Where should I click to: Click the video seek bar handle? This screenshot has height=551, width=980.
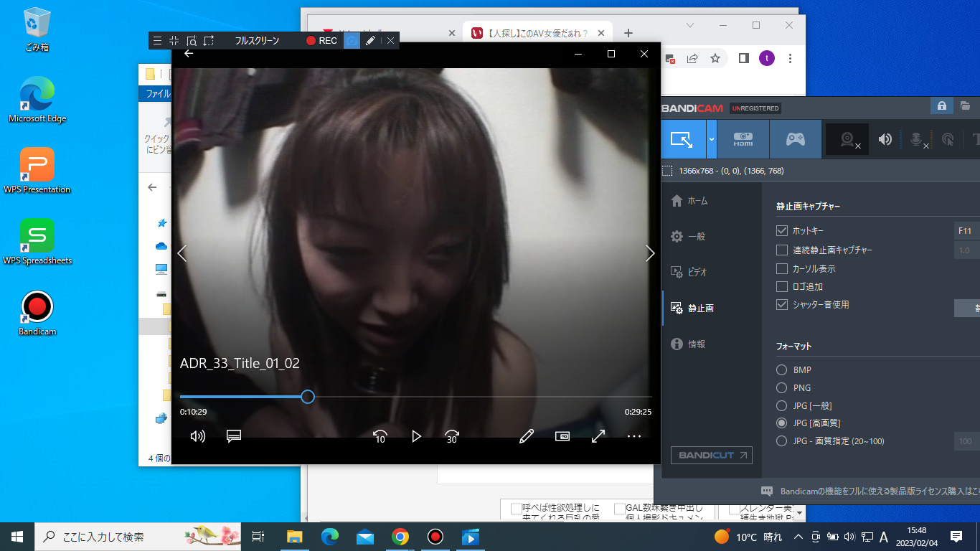point(308,397)
